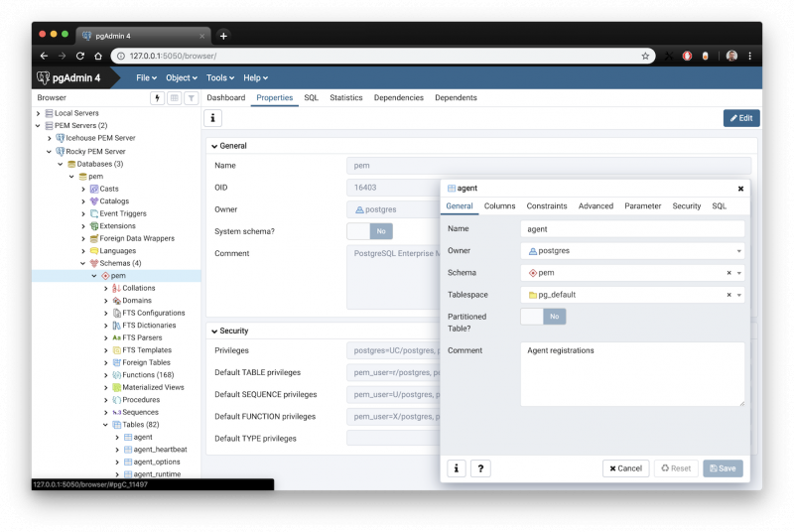The width and height of the screenshot is (794, 532).
Task: Click the browser home icon
Action: (x=98, y=56)
